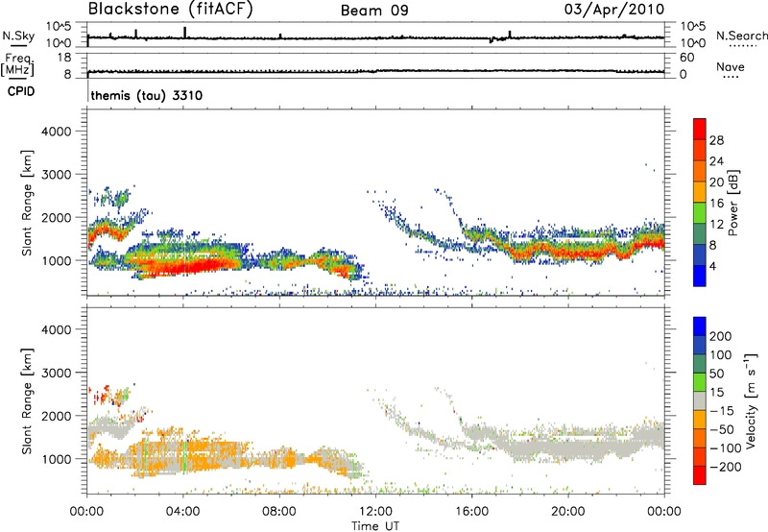Click the "24" label on Power colorbar
This screenshot has width=768, height=532.
click(716, 161)
